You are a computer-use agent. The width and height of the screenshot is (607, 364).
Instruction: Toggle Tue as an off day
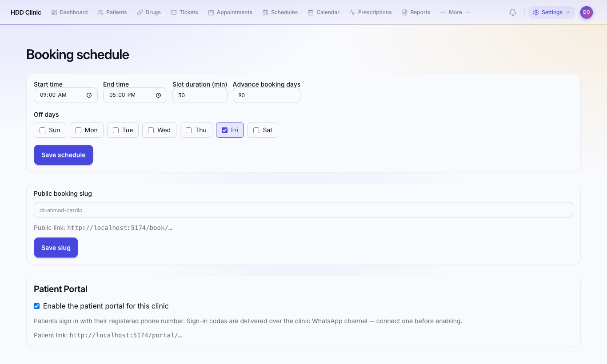point(116,130)
